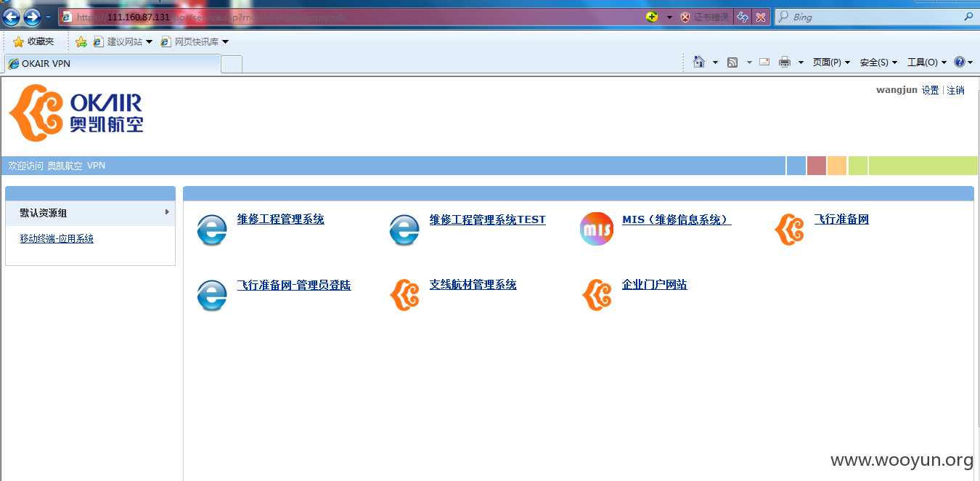Click the orange icon for 飞行准备网
The image size is (980, 481).
point(789,229)
